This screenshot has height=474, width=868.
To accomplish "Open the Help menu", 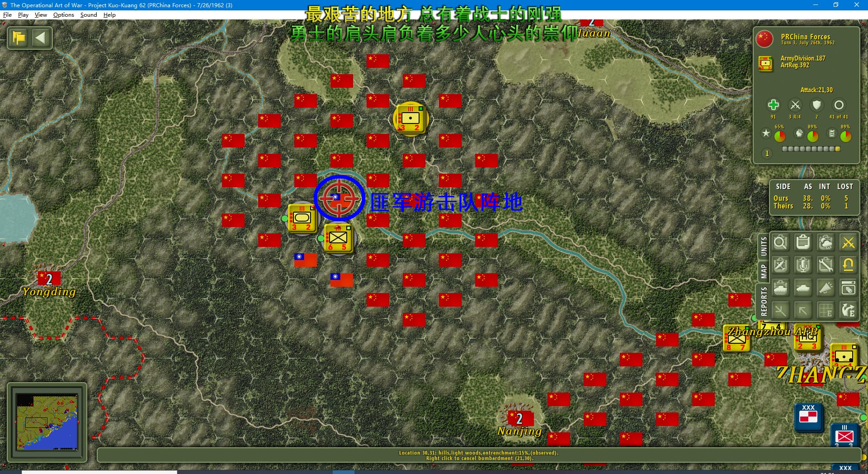I will coord(109,14).
